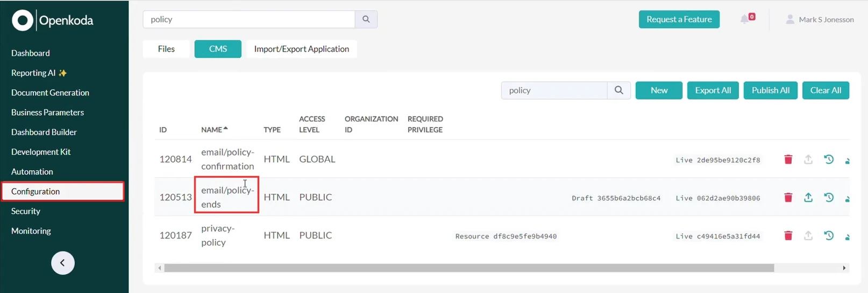Click the ORGANIZATION ID column header
This screenshot has width=868, height=293.
(372, 124)
